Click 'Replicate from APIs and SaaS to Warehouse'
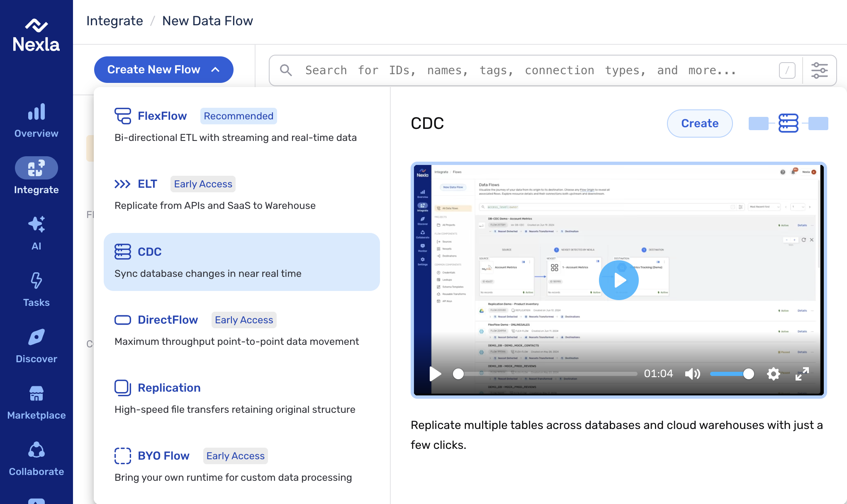 [x=215, y=206]
